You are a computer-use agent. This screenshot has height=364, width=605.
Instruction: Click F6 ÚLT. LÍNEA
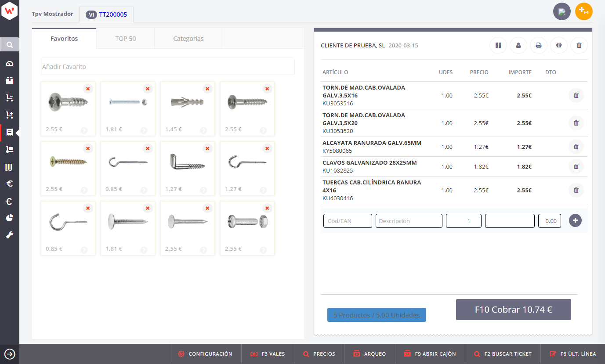573,354
